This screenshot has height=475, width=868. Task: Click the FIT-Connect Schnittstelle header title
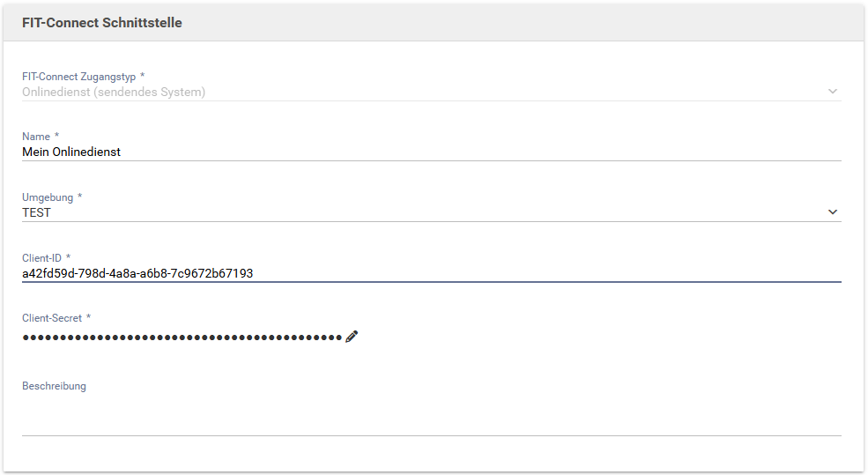102,23
